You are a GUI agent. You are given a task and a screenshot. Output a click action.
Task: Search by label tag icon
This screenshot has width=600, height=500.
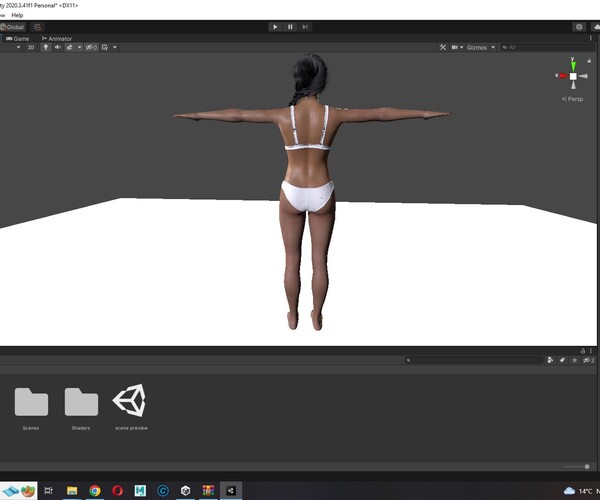562,360
